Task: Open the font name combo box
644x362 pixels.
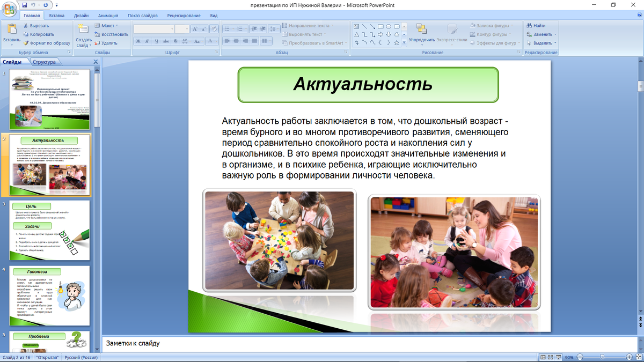Action: pyautogui.click(x=153, y=29)
